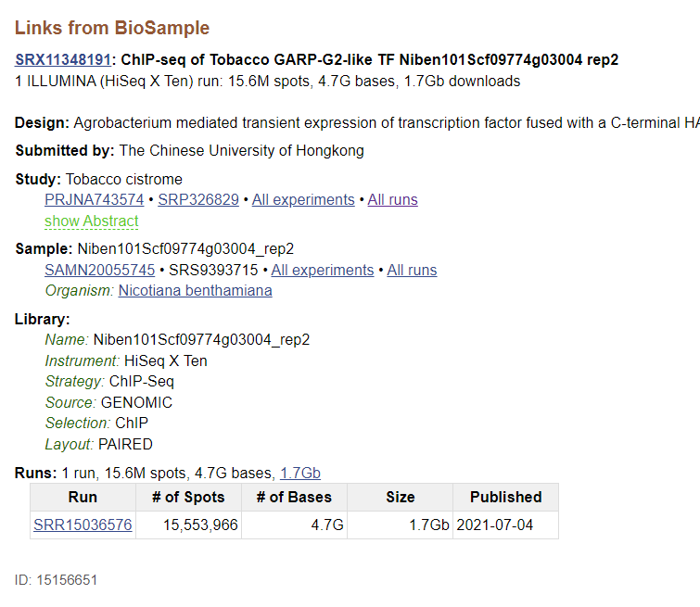The image size is (700, 607).
Task: Open BioSample SAMN20055745 link
Action: (x=100, y=270)
